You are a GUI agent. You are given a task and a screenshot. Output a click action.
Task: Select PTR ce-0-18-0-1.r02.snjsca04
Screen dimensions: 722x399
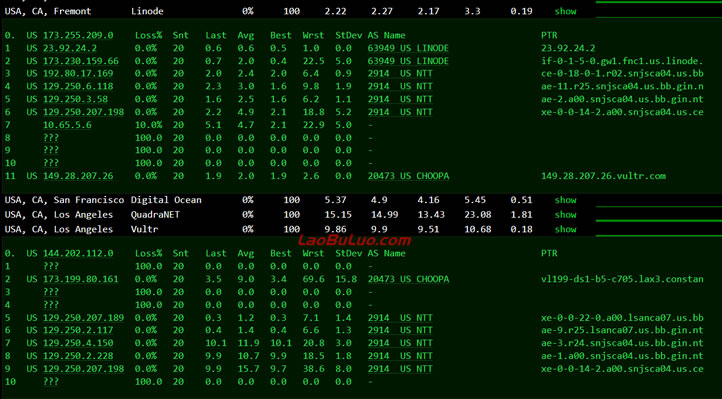click(622, 73)
